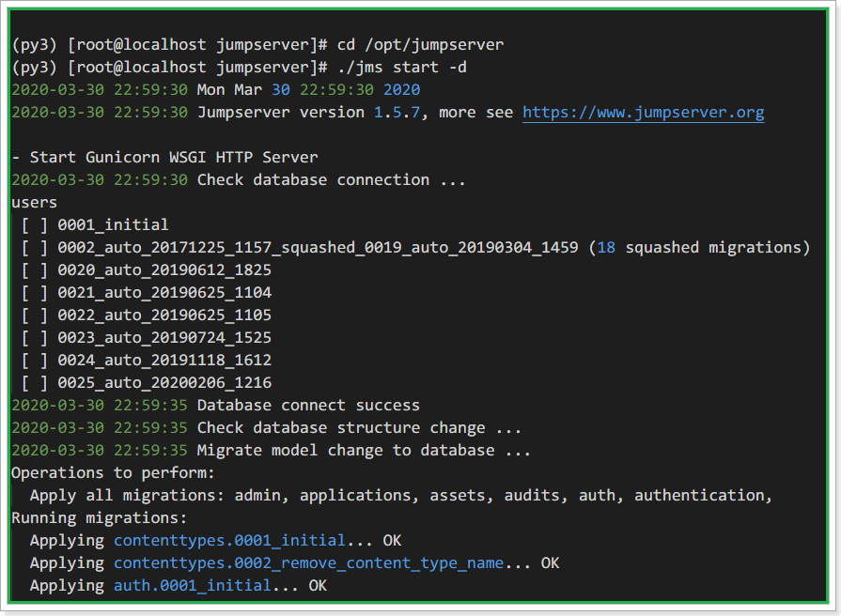This screenshot has height=616, width=841.
Task: Click the '[ ]' marker beside 0020_auto_20190612_1825
Action: click(x=35, y=269)
